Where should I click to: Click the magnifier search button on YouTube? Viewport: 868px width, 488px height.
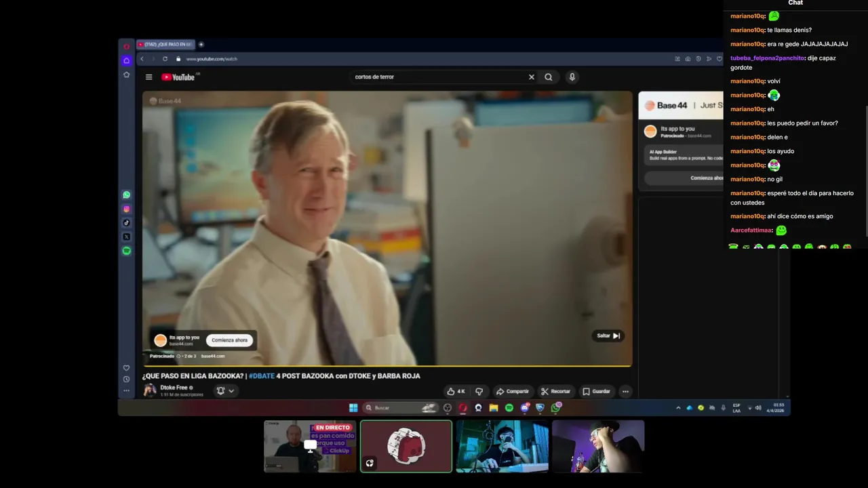[549, 77]
